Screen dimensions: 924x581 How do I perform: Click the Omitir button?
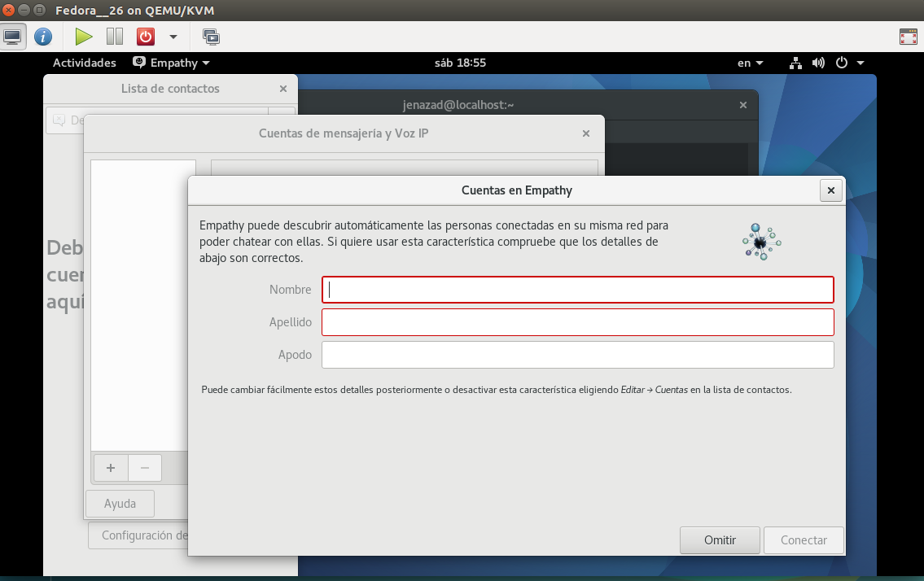click(720, 539)
